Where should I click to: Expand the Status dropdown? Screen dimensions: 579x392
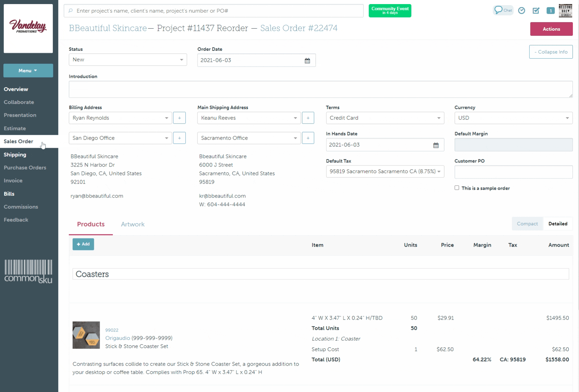(x=128, y=60)
